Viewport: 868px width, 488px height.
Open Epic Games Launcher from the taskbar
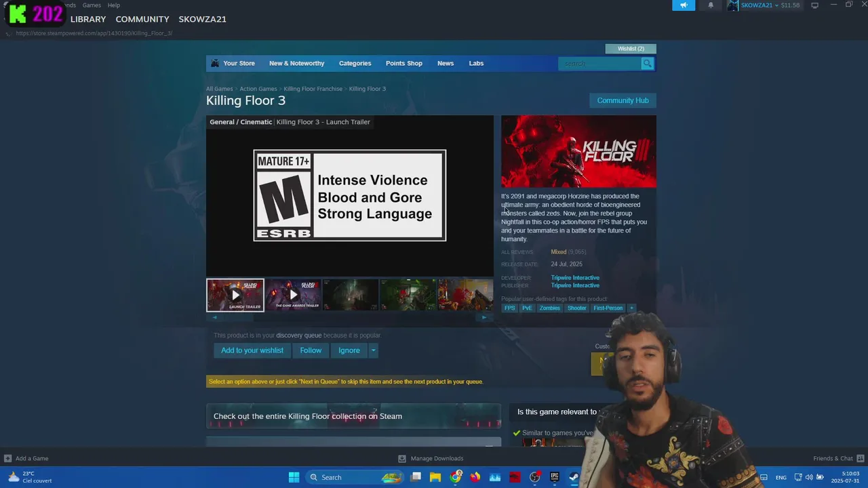coord(554,477)
